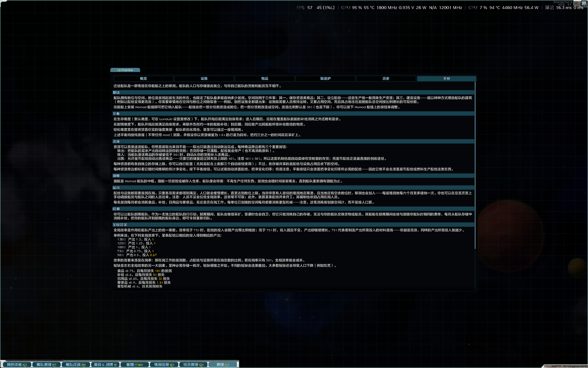Open the 物品 items tab
Image resolution: width=588 pixels, height=368 pixels.
pos(265,79)
